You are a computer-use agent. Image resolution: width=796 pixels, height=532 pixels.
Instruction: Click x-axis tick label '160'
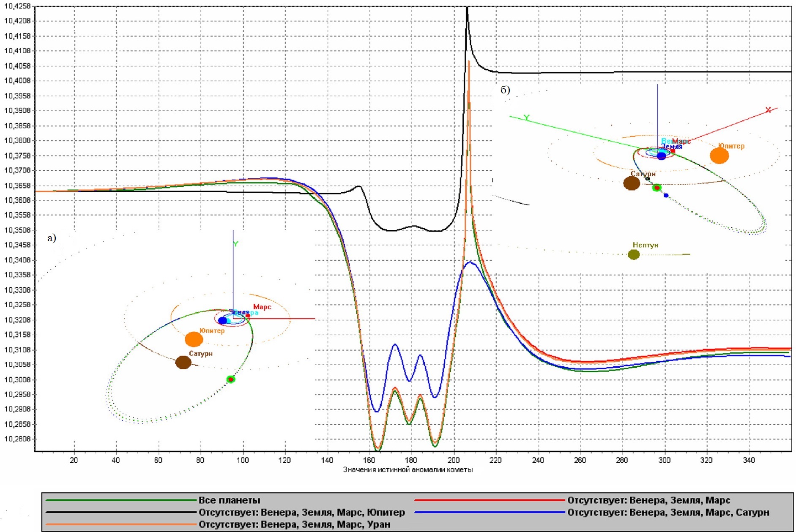pyautogui.click(x=369, y=460)
